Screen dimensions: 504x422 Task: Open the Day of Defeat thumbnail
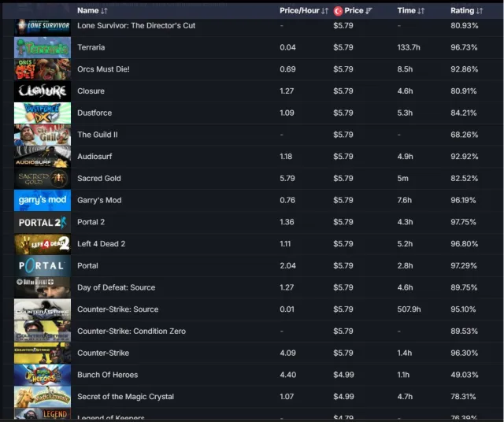click(x=43, y=287)
